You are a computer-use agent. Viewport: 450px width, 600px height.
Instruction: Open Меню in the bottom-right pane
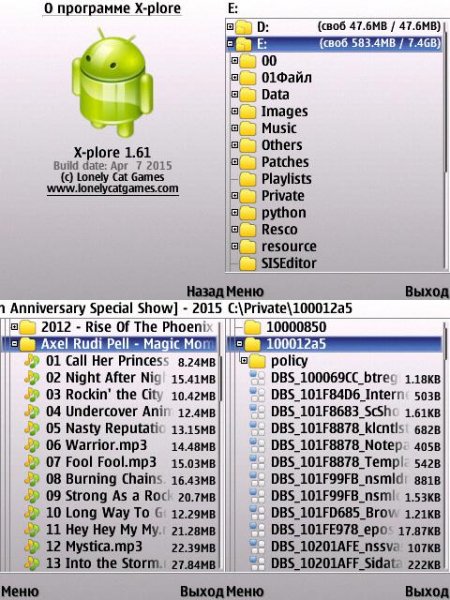coord(245,592)
